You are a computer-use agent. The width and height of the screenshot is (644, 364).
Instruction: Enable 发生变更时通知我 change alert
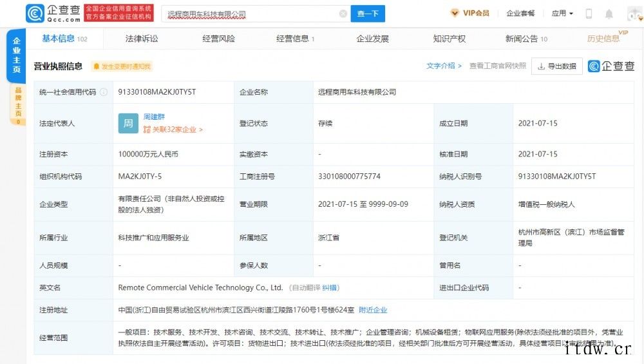(x=122, y=66)
